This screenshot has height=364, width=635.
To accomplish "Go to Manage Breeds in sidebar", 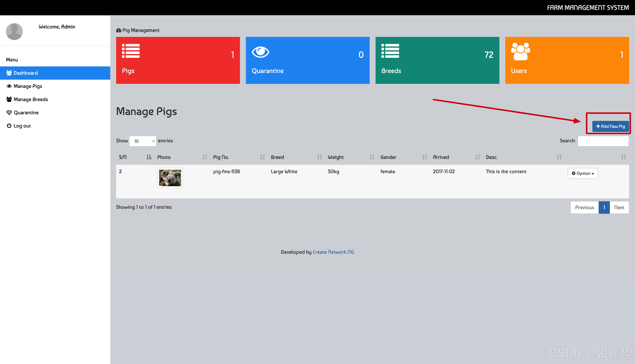I will [x=31, y=99].
